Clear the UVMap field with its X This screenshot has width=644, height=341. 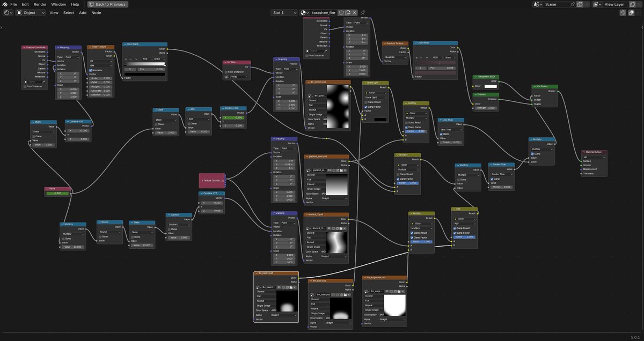click(x=246, y=77)
